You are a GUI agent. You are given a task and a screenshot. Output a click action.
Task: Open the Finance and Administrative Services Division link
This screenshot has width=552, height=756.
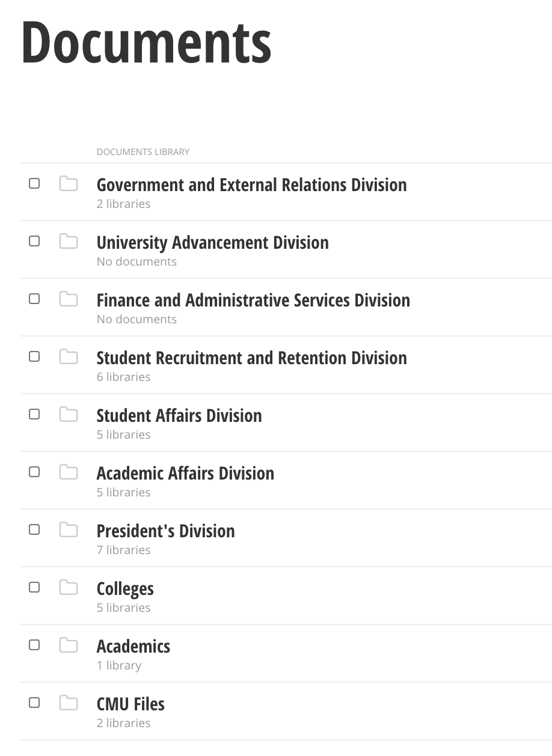tap(253, 300)
